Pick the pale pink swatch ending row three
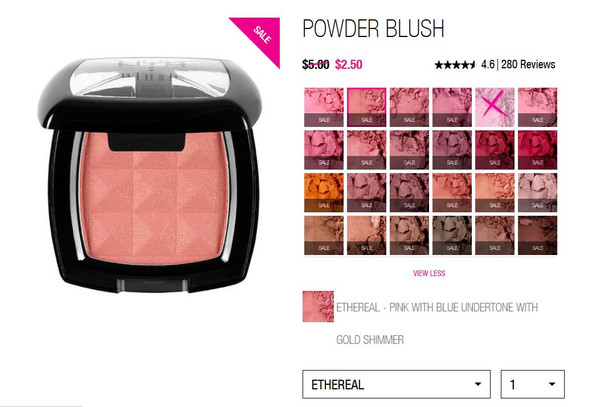Viewport: 600px width, 407px height. 538,193
